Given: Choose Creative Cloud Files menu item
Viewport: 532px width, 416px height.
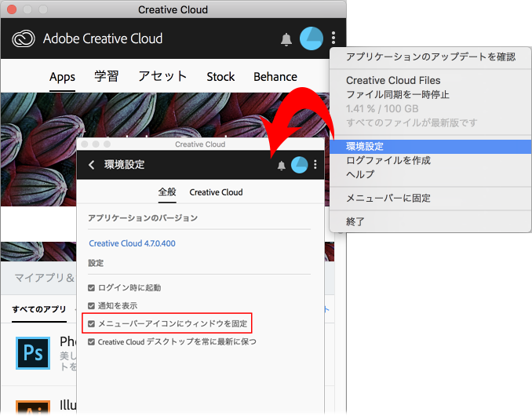Looking at the screenshot, I should (431, 80).
